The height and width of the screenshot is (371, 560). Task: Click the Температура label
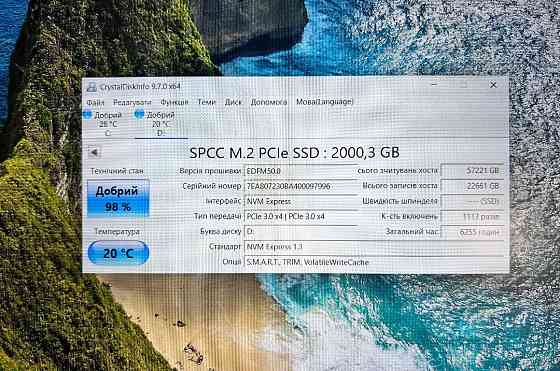coord(117,231)
